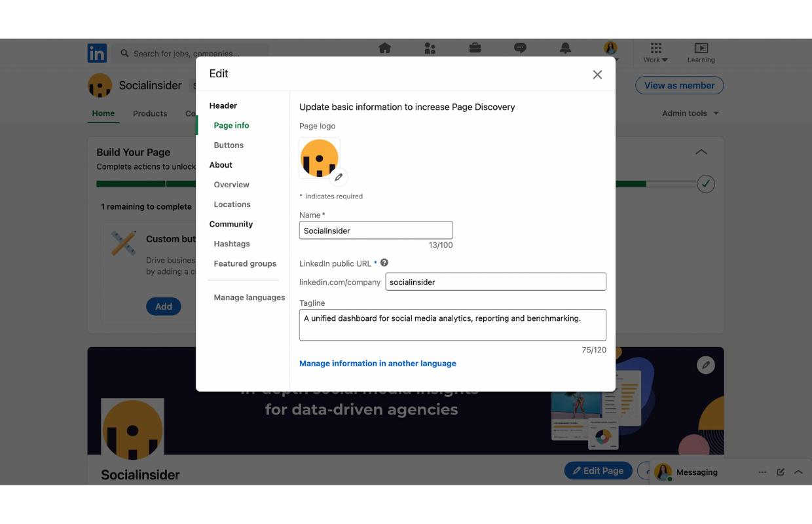
Task: Edit the page logo pencil icon
Action: click(339, 177)
